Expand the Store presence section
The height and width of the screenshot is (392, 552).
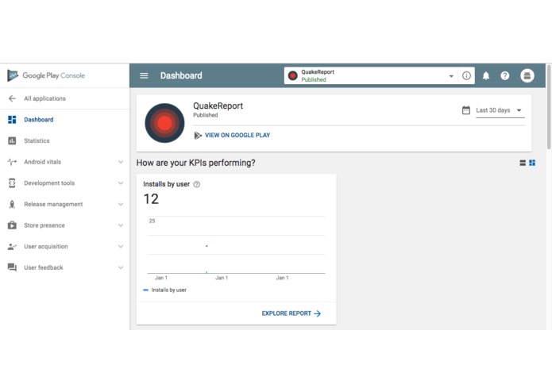(x=121, y=225)
